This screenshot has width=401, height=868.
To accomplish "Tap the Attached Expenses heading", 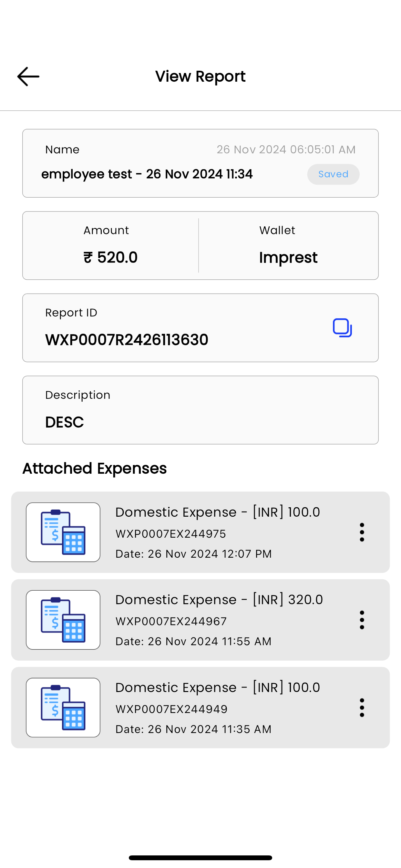I will [95, 468].
